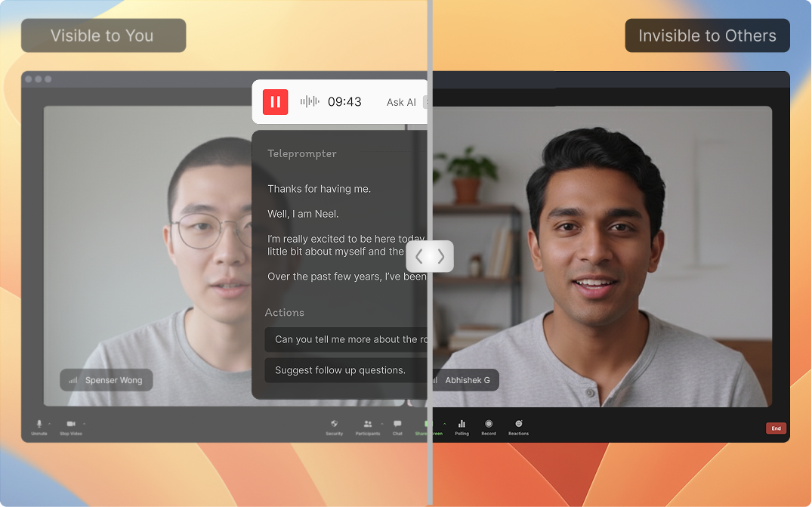Click the audio waveform icon beside the timer
The image size is (812, 507).
pos(310,101)
